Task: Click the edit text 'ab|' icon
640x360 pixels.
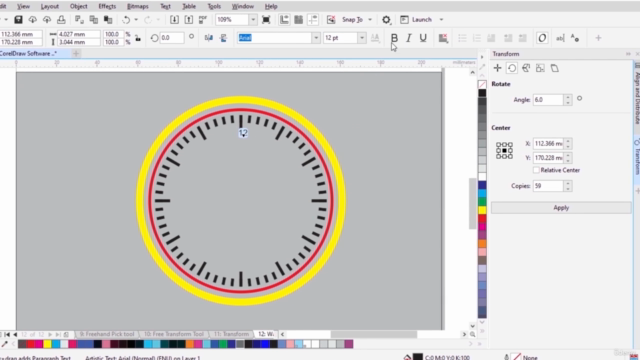Action: (560, 38)
